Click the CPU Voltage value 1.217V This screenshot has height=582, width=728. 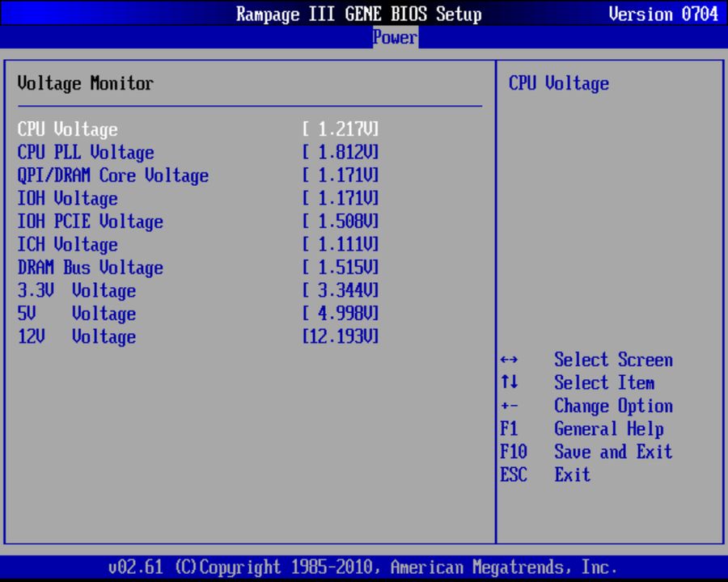tap(341, 129)
